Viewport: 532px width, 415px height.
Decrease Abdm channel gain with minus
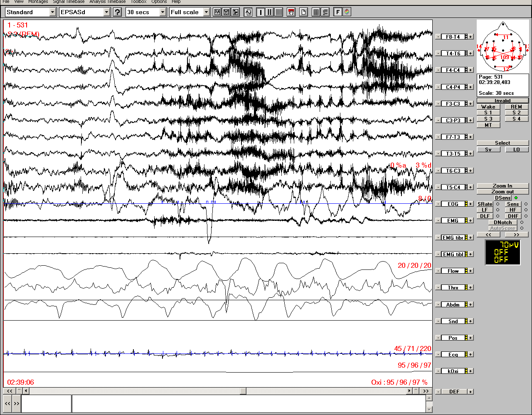click(x=438, y=305)
